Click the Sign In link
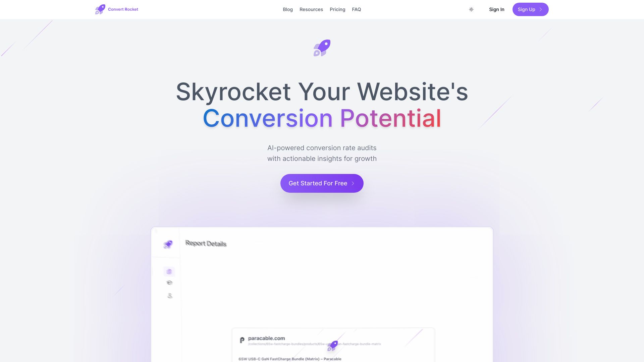Screen dimensions: 644x362 click(x=497, y=9)
